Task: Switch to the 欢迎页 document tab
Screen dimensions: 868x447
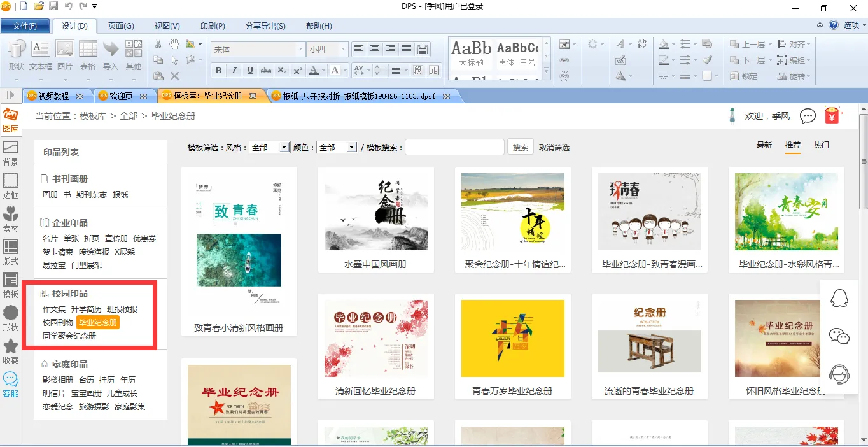Action: tap(121, 96)
